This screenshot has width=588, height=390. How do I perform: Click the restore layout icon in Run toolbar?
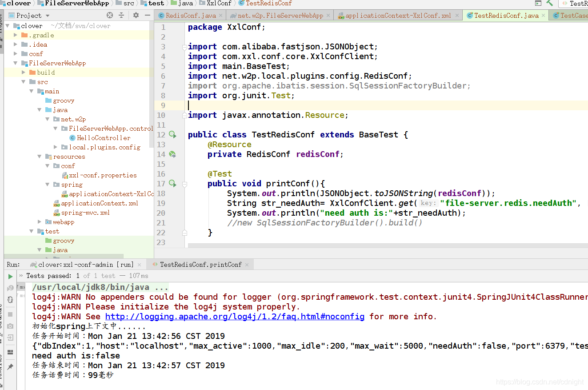point(10,352)
